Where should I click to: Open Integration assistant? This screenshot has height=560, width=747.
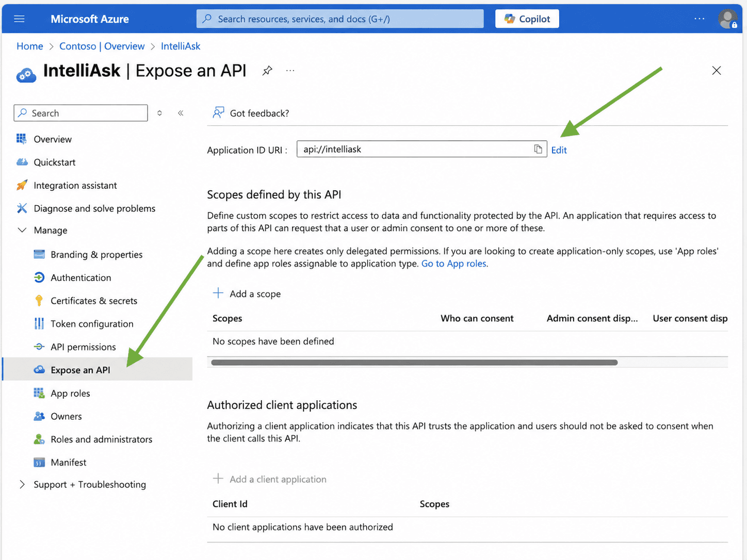pyautogui.click(x=75, y=186)
